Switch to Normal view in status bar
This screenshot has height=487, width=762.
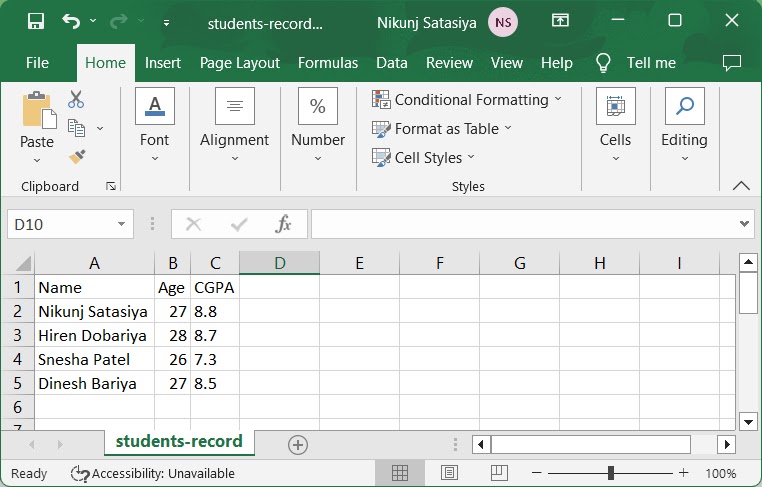[399, 473]
